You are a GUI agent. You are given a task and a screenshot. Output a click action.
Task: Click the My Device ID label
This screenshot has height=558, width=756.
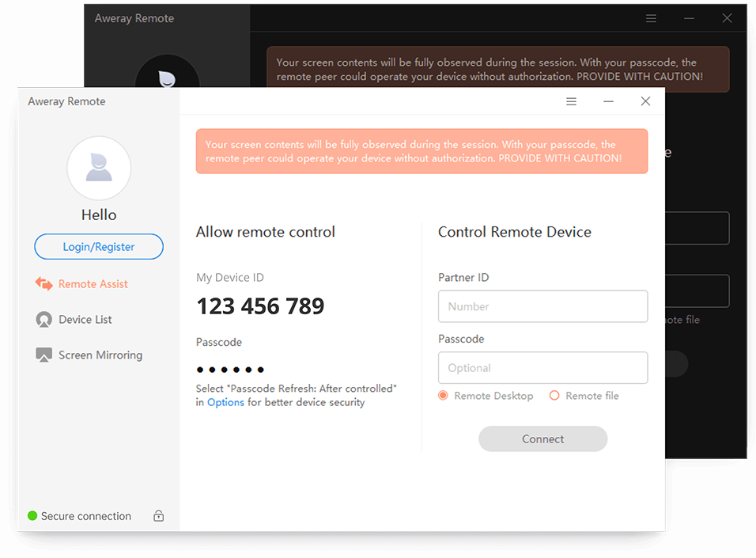(x=230, y=278)
